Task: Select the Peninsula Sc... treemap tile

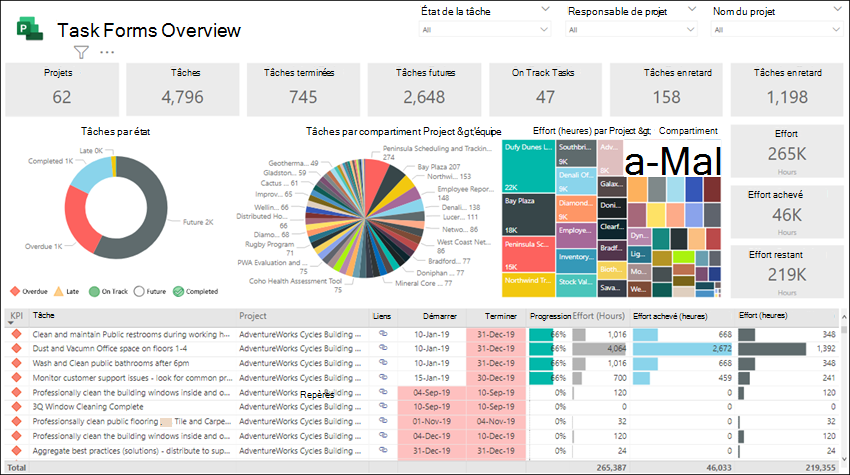Action: [x=528, y=255]
